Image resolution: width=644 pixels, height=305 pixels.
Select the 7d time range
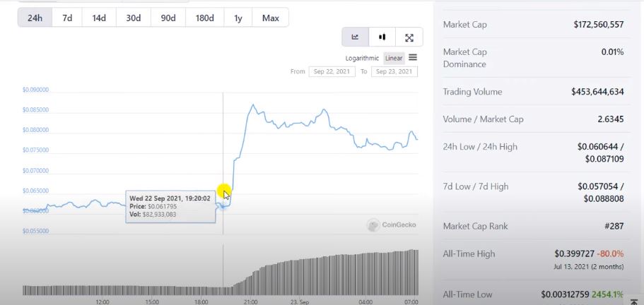[67, 18]
